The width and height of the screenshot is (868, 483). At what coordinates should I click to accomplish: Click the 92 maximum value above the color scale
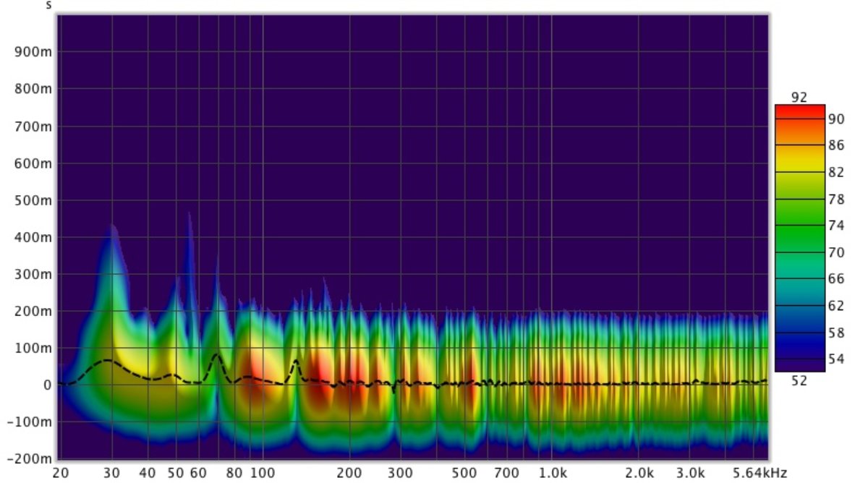(x=799, y=98)
